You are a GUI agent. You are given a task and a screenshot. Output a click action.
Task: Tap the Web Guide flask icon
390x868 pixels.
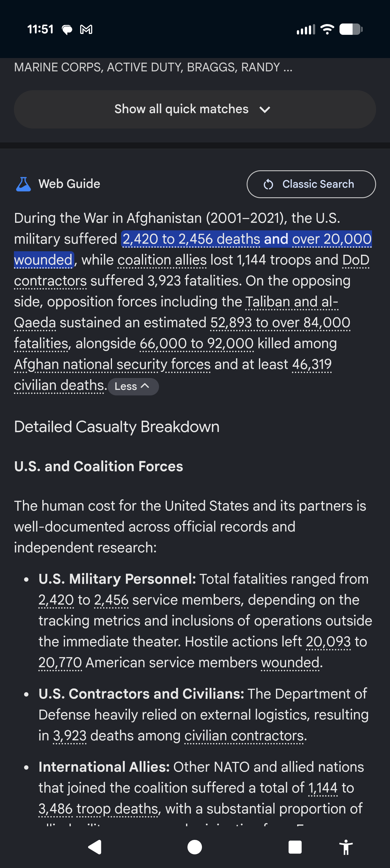(x=23, y=184)
